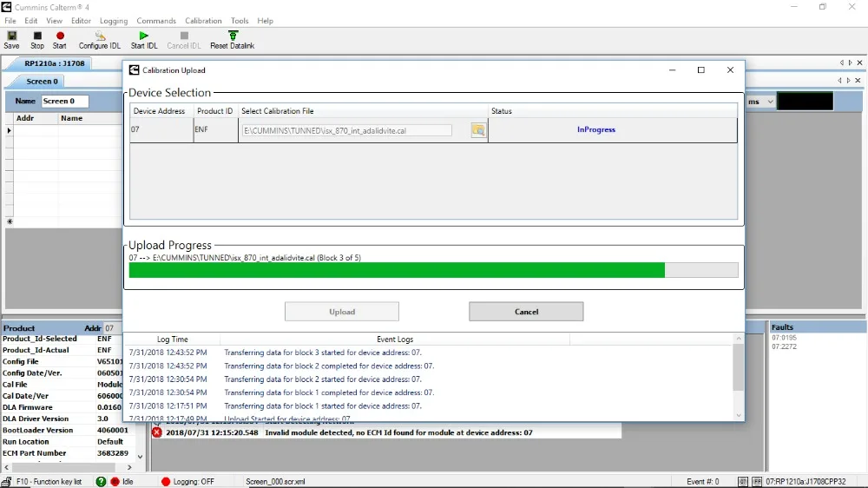This screenshot has height=488, width=868.
Task: Click the green Start IDL icon
Action: click(x=144, y=36)
